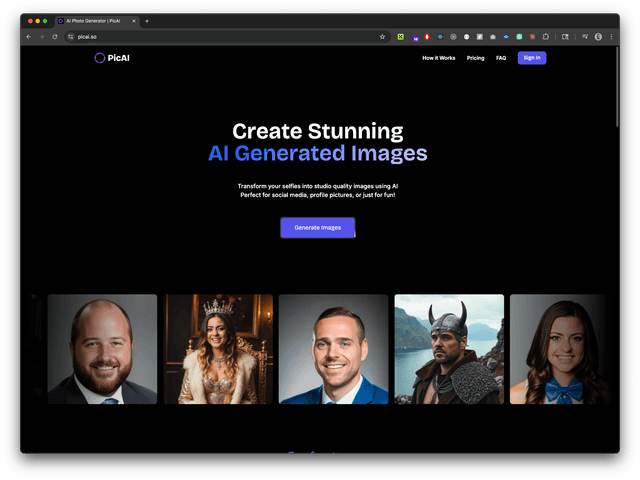Viewport: 640px width, 480px height.
Task: Expand the tab search dropdown arrow
Action: tap(609, 20)
